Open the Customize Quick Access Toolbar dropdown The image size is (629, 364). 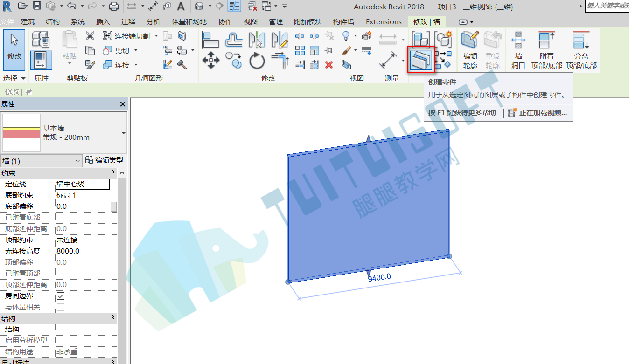click(x=285, y=6)
